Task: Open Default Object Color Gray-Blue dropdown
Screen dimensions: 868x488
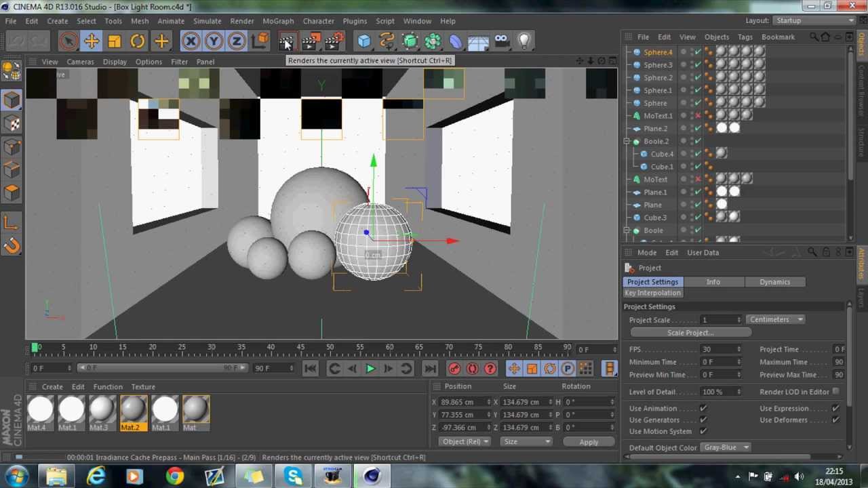Action: tap(726, 448)
